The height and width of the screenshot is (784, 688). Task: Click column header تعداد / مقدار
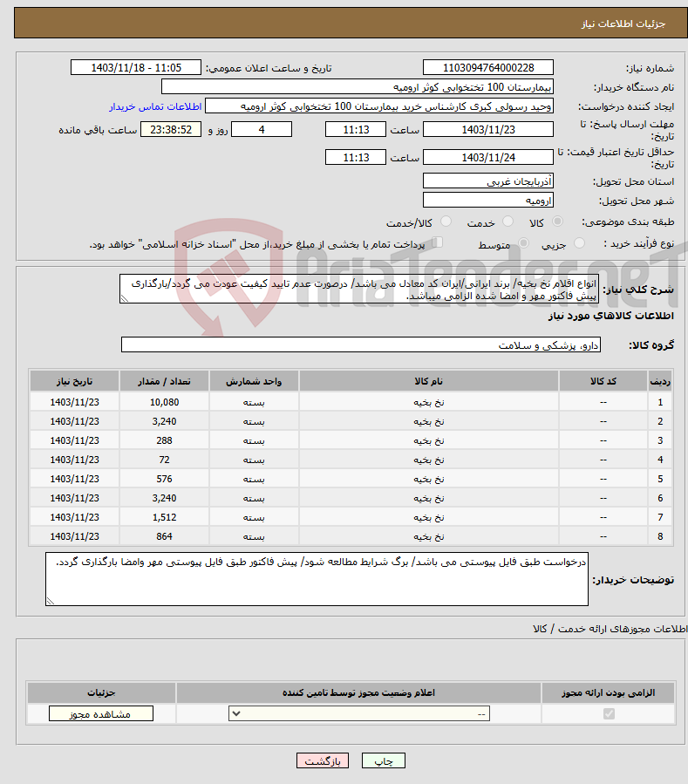tap(165, 381)
